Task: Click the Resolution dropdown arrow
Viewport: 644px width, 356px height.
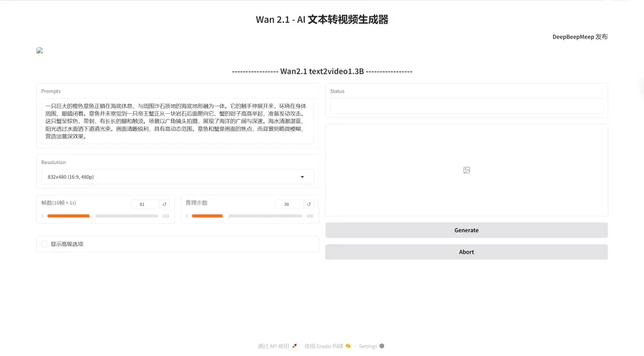Action: pos(302,177)
